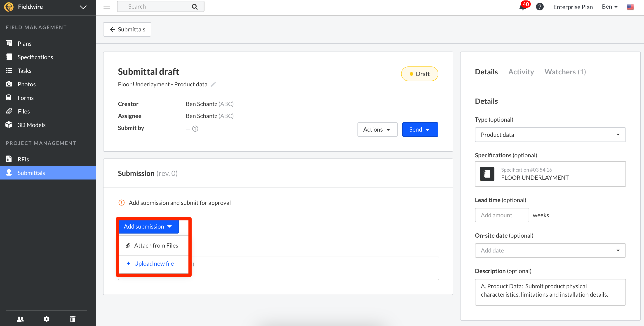Image resolution: width=644 pixels, height=326 pixels.
Task: Click the Photos camera icon
Action: pos(9,84)
